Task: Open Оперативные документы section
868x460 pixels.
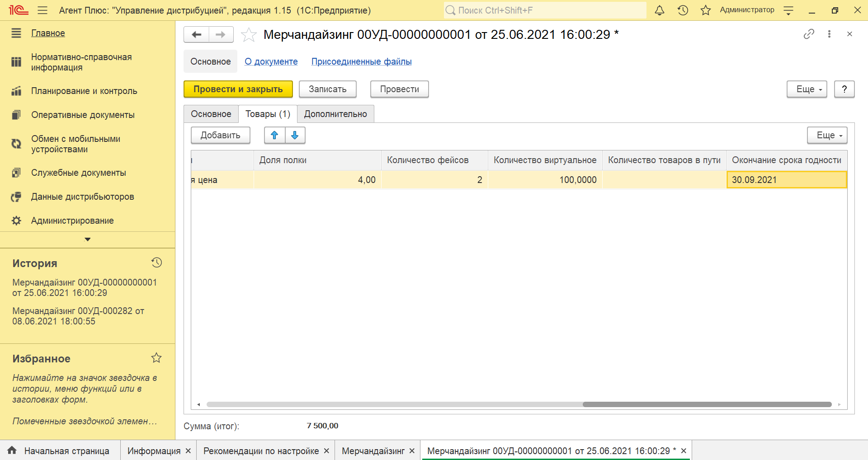Action: (83, 115)
